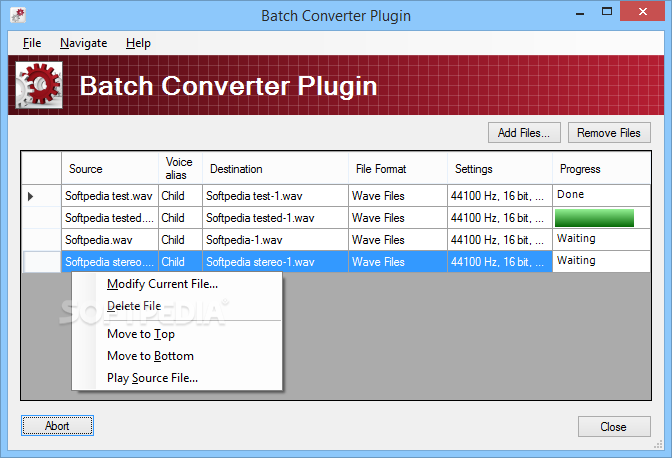
Task: Choose Modify Current File... from context menu
Action: tap(177, 284)
